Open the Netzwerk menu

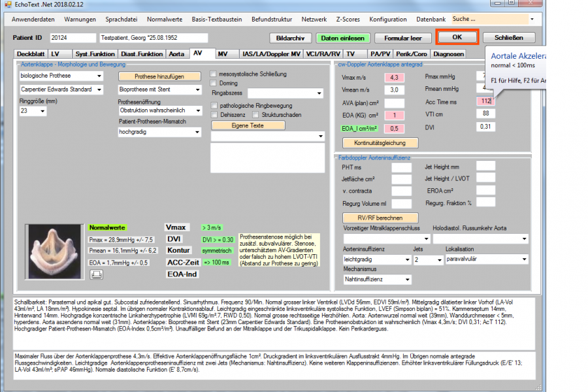tap(314, 20)
